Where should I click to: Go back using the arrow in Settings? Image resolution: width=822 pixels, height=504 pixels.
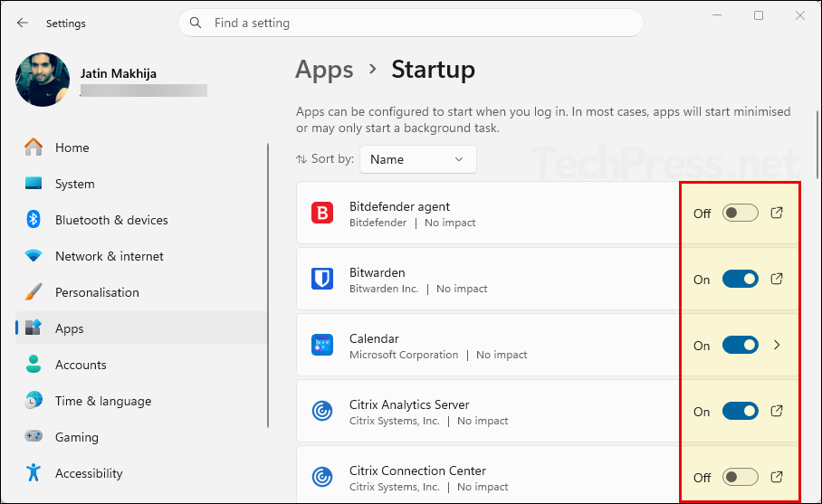22,23
